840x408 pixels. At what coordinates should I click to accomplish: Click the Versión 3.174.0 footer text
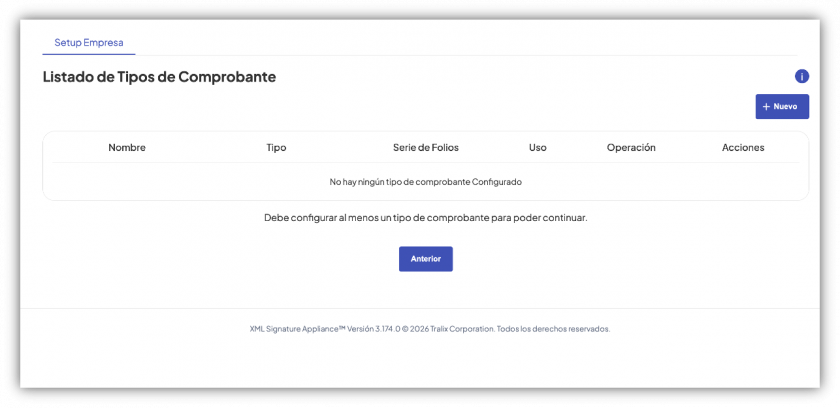coord(374,329)
